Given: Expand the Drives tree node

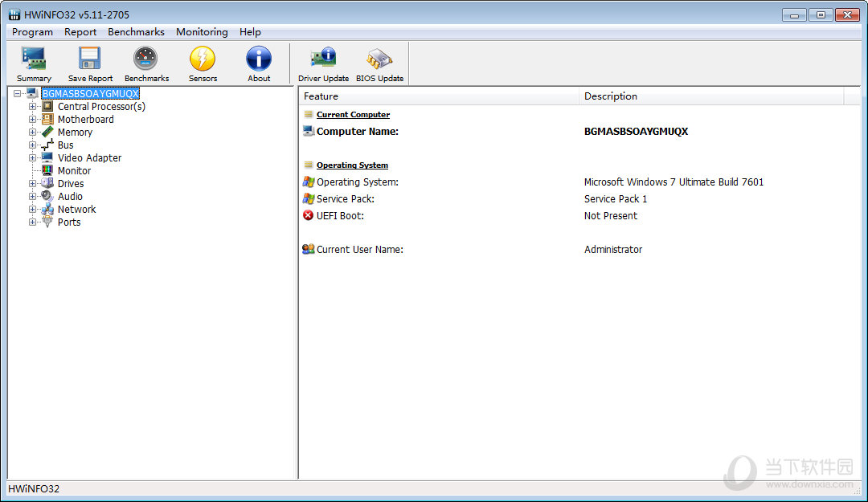Looking at the screenshot, I should click(33, 184).
